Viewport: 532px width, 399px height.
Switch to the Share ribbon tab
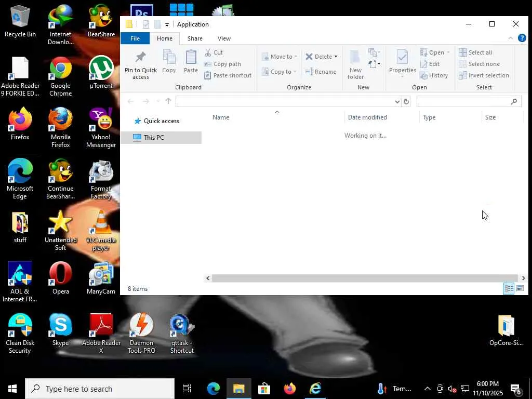(195, 38)
